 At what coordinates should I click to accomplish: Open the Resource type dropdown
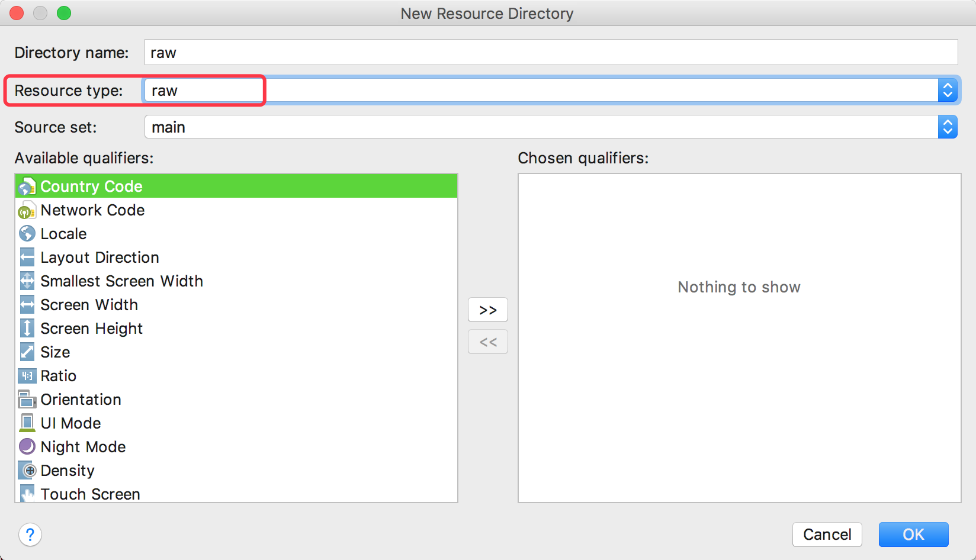pos(948,91)
